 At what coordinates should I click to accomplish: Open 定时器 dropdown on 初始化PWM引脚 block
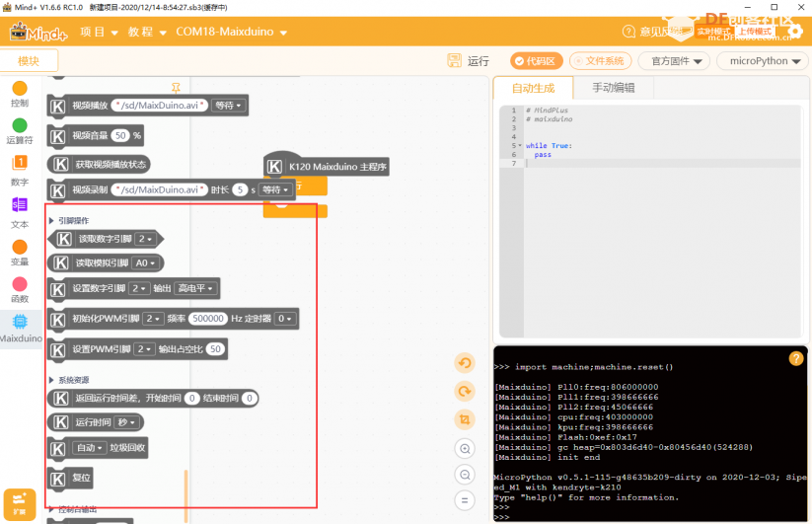point(285,319)
